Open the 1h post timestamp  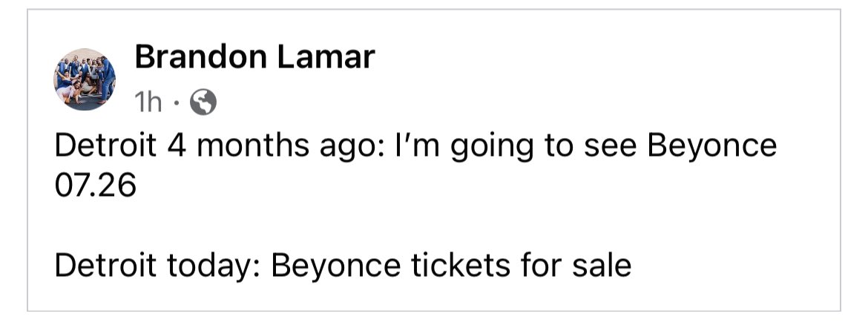[148, 102]
